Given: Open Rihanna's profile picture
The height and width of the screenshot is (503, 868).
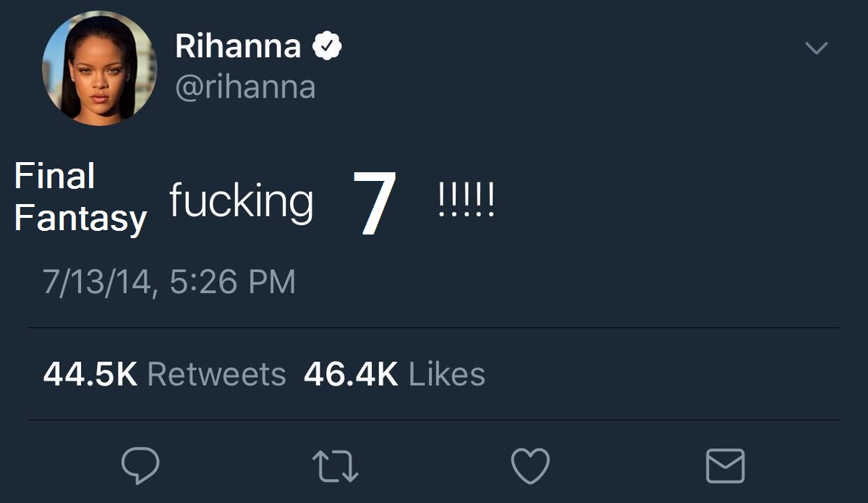Looking at the screenshot, I should tap(98, 69).
